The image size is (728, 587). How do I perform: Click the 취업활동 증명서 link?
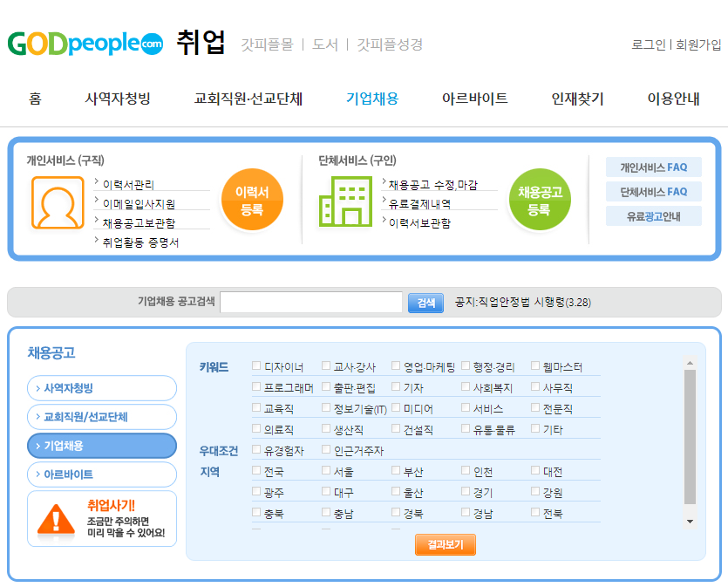coord(140,242)
